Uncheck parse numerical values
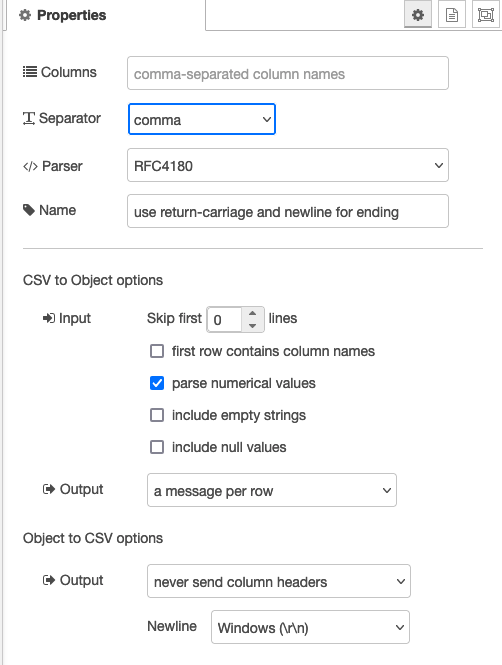 point(157,383)
